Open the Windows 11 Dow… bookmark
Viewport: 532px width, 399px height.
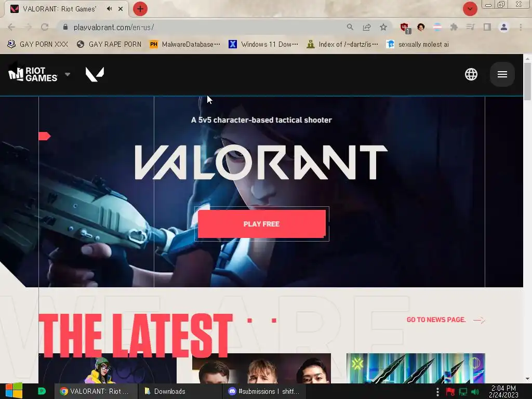pyautogui.click(x=263, y=45)
